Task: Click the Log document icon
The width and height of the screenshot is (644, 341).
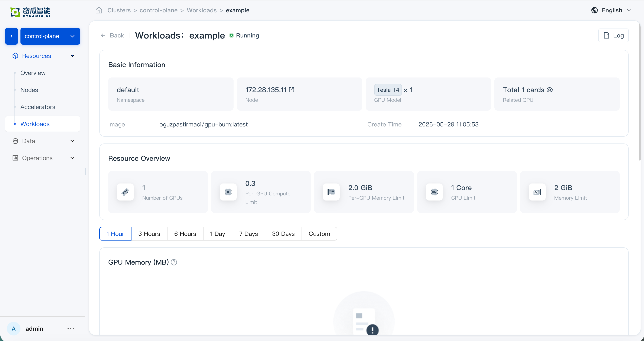Action: click(606, 35)
